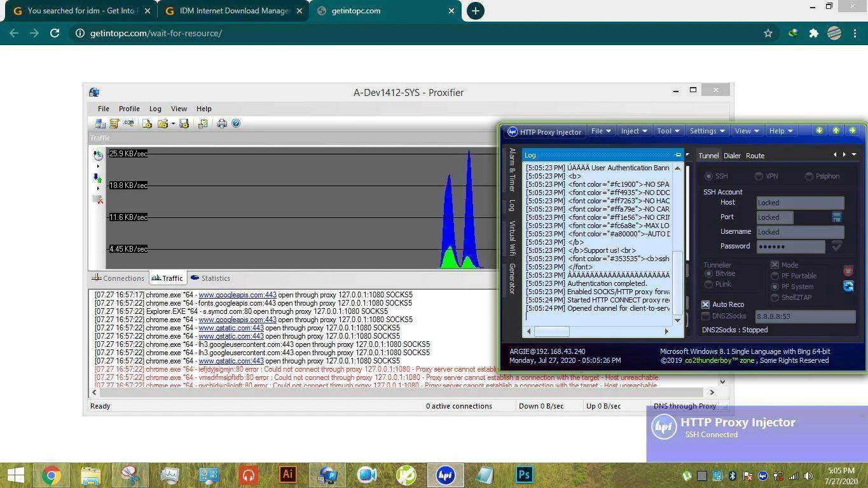Click the blue refresh icon in HTTP Proxy Injector
868x488 pixels.
tap(848, 287)
